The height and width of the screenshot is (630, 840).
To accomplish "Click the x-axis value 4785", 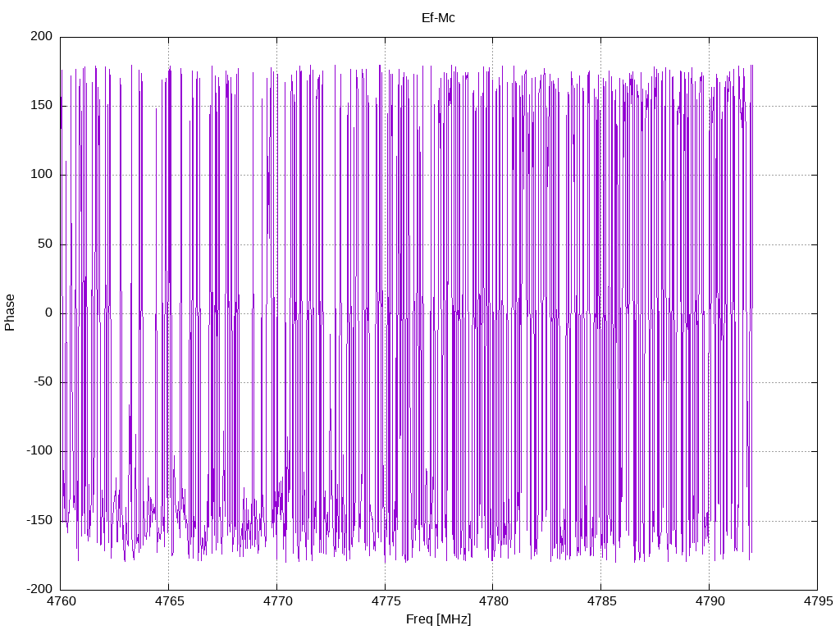I will pos(601,601).
